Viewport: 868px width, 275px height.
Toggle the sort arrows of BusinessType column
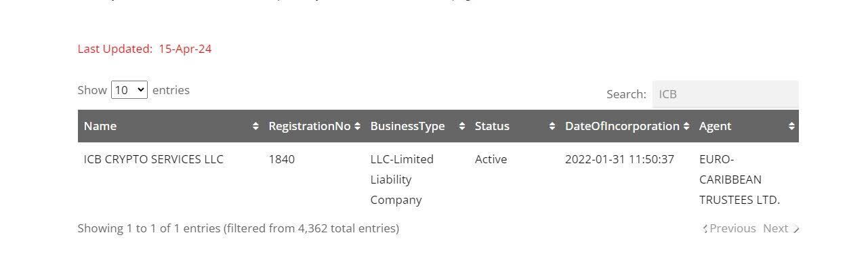pos(462,126)
